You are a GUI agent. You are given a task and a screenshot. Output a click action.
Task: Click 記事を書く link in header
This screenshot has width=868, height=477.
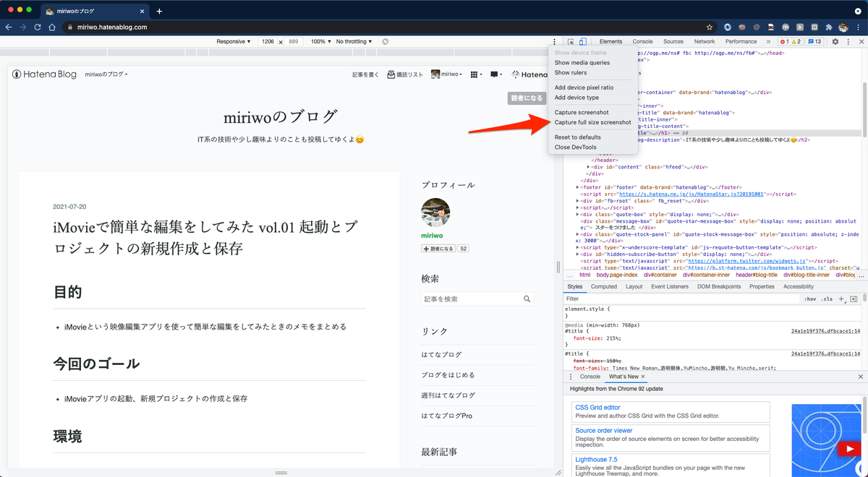(366, 74)
